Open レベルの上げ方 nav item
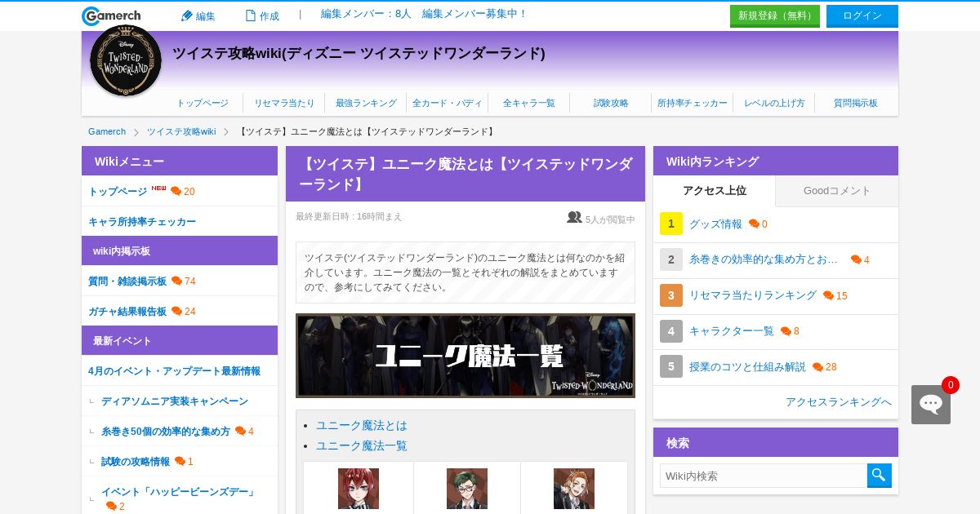980x514 pixels. coord(774,103)
